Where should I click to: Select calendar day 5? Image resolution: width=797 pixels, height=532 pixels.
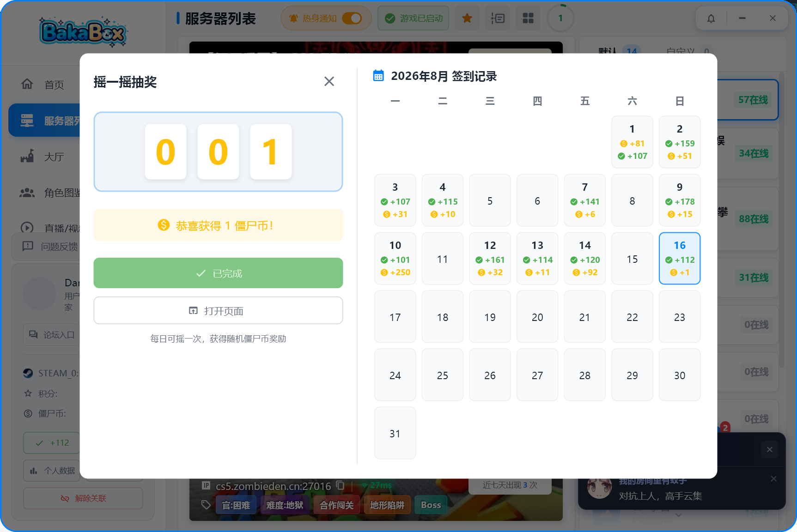490,200
